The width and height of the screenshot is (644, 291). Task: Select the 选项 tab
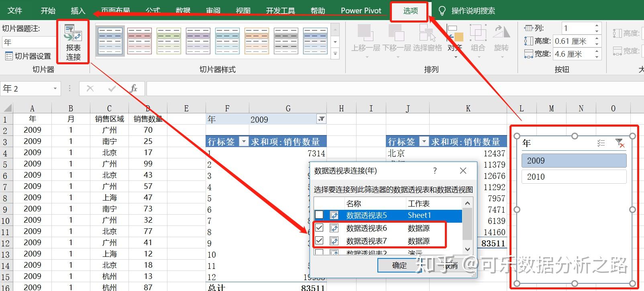point(410,10)
